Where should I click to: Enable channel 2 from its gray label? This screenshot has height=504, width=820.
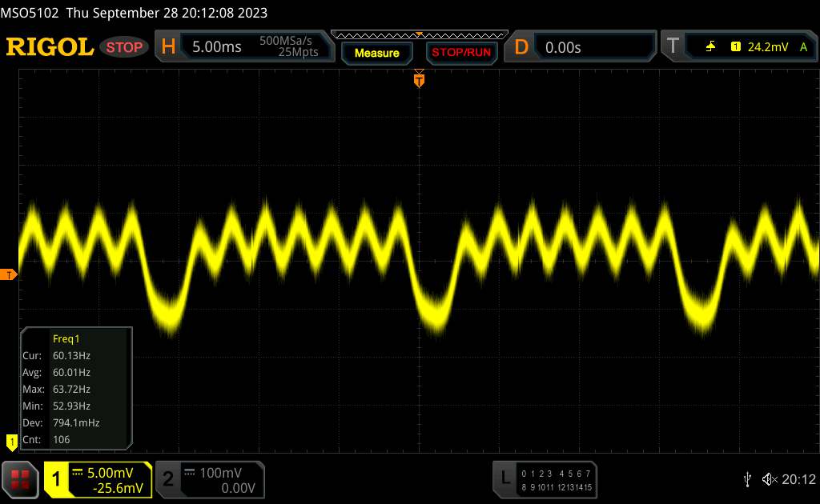[168, 479]
